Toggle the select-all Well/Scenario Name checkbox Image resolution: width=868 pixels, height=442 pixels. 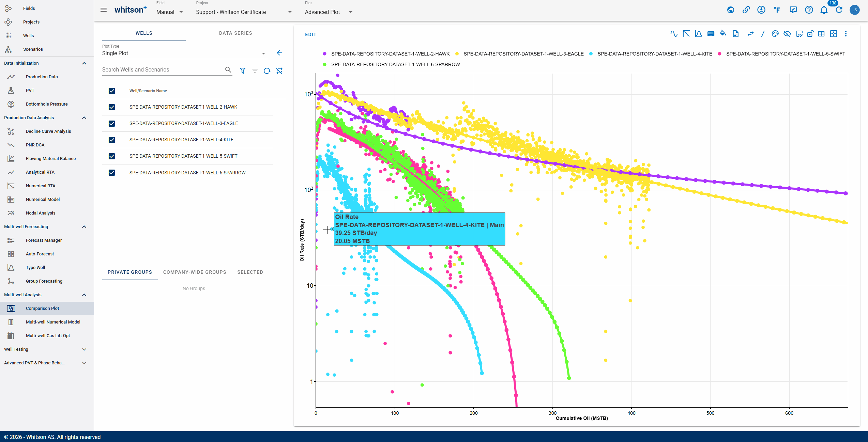112,91
